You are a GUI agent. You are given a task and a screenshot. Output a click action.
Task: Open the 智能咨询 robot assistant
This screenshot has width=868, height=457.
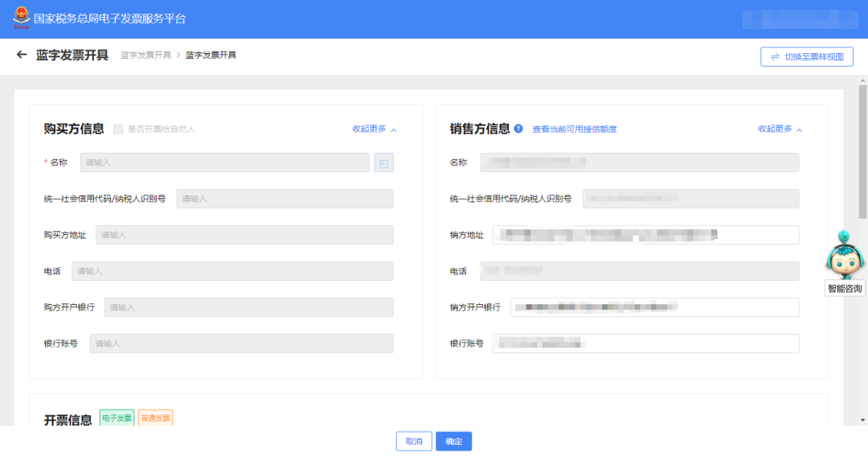point(845,257)
